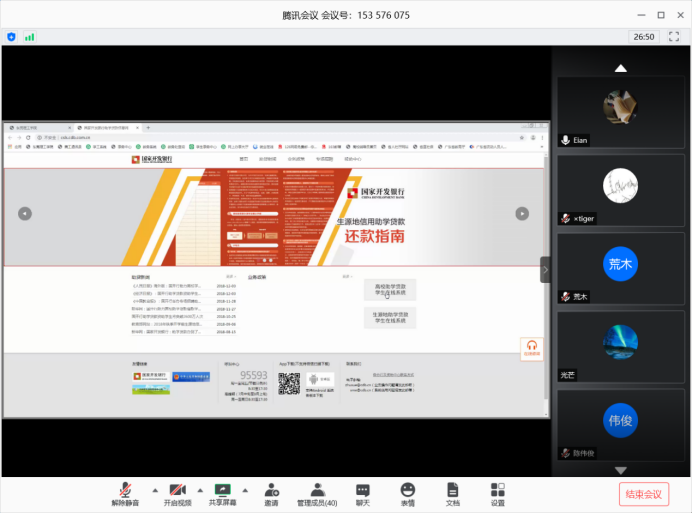This screenshot has height=514, width=692.
Task: Enter fullscreen with the top-right icon
Action: click(x=675, y=37)
